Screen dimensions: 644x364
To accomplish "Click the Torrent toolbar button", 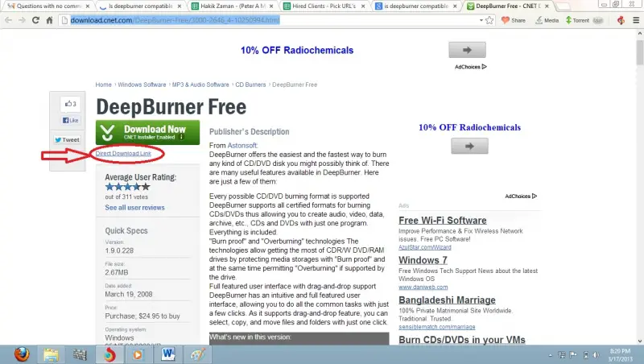I will coord(577,20).
